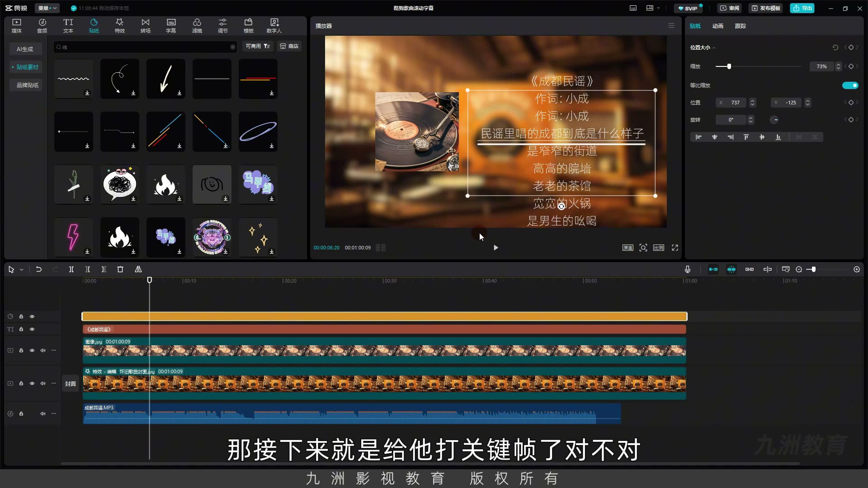Toggle clip linkage chain icon
The image size is (868, 488).
coord(750,269)
